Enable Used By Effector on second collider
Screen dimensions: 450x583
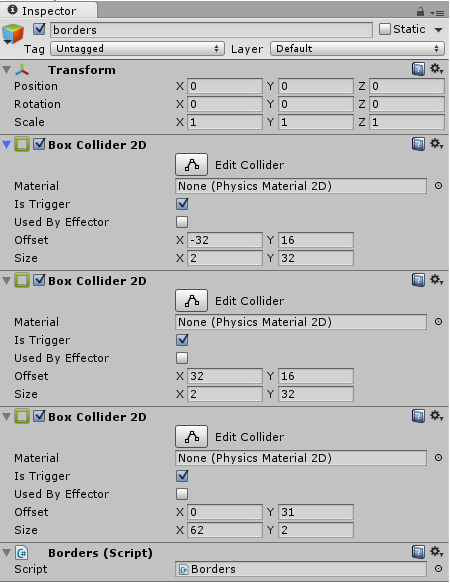[x=182, y=358]
